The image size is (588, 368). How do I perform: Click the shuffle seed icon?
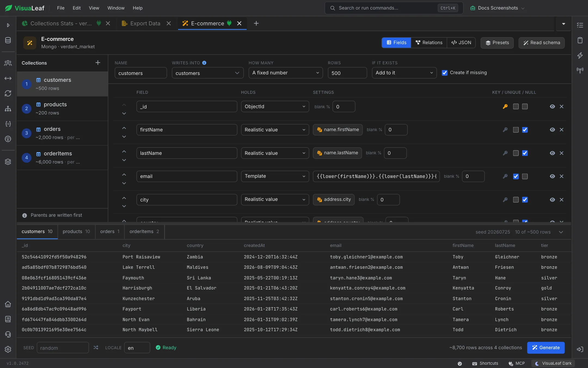[96, 348]
